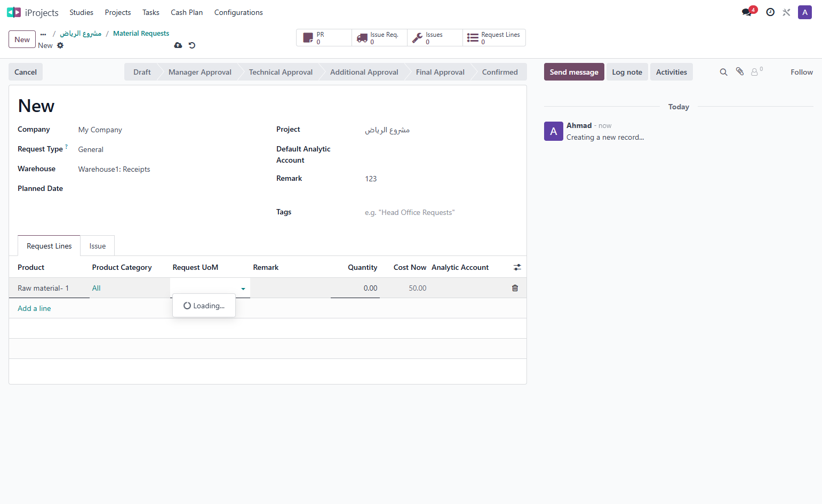This screenshot has height=504, width=822.
Task: Click the Quantity field showing 0.00
Action: 355,288
